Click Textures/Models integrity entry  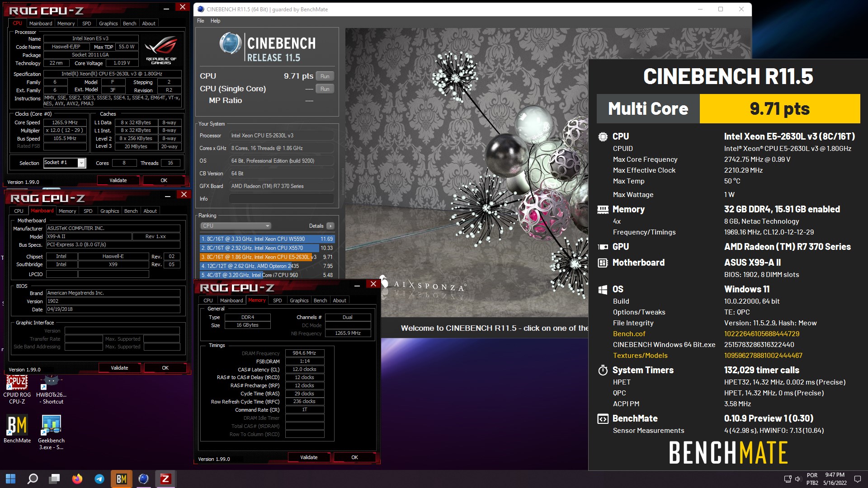pos(640,356)
